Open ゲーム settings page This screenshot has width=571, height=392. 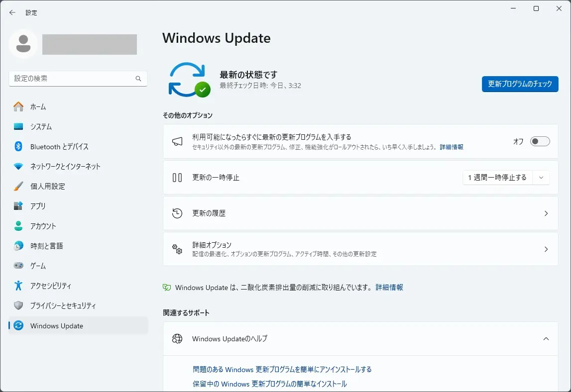point(78,265)
